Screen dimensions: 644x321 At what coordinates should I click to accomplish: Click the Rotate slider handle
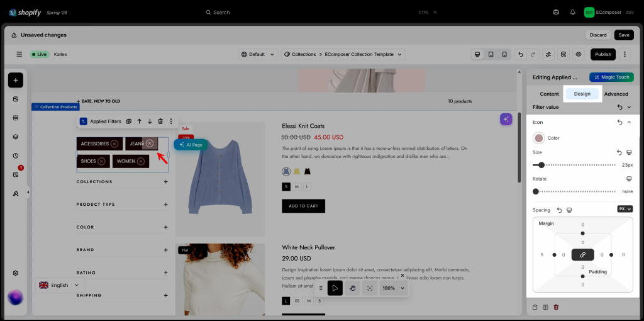536,191
